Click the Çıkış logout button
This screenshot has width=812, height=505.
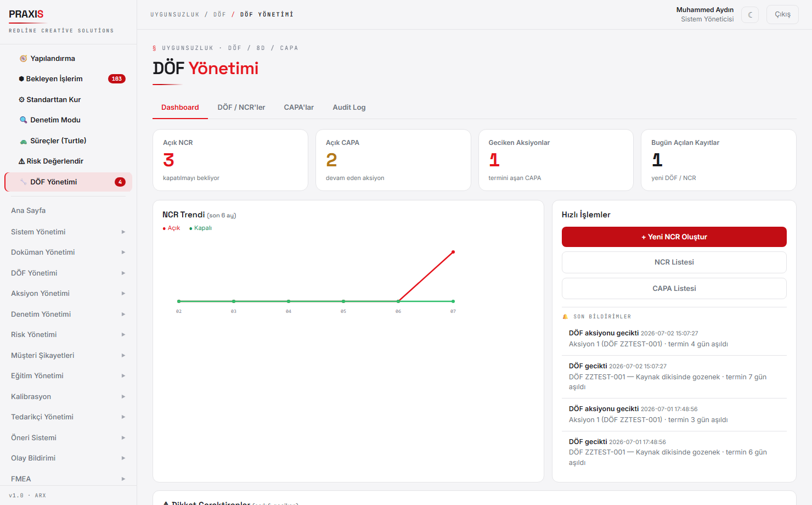pos(782,15)
